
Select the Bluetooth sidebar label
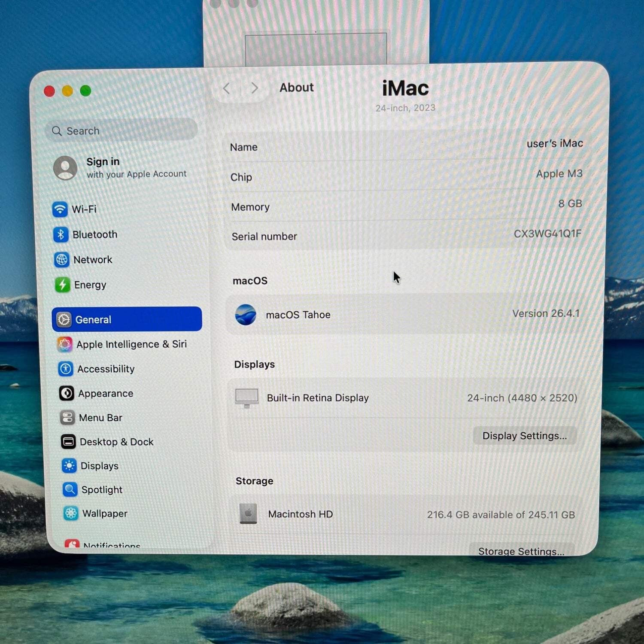pyautogui.click(x=95, y=234)
